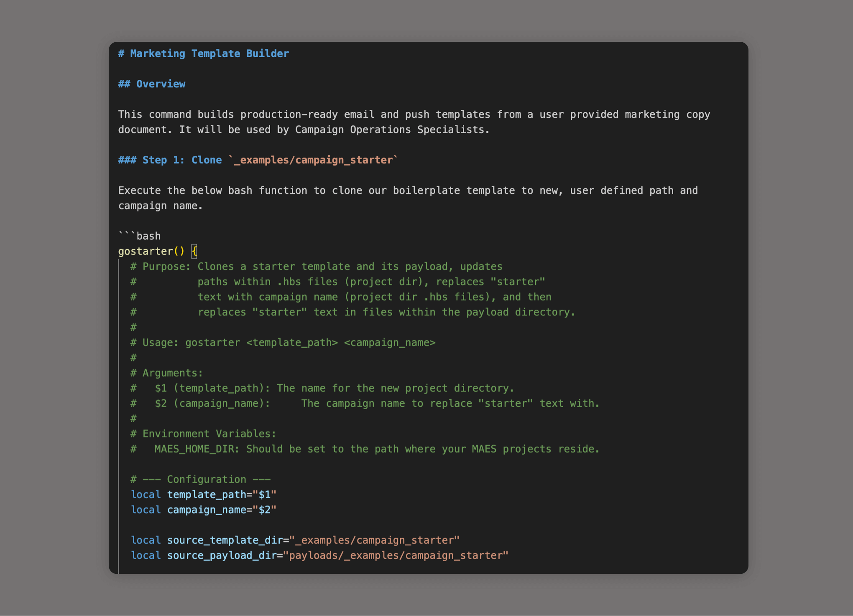Click the 'Step 1: Clone' heading text
This screenshot has height=616, width=853.
[181, 160]
